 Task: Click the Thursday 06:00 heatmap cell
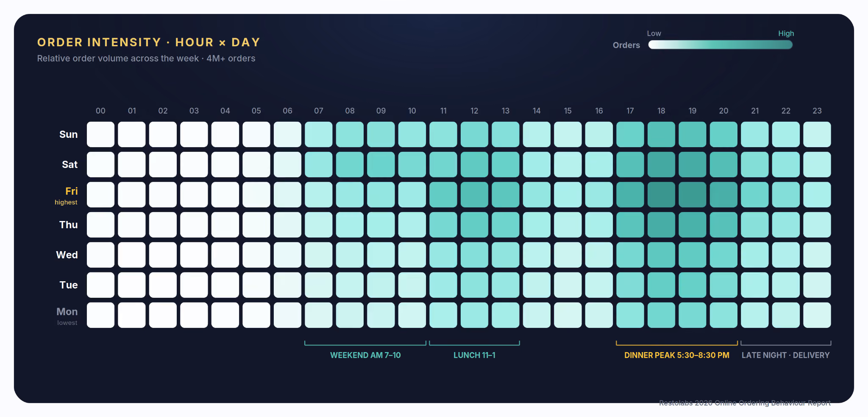point(287,225)
